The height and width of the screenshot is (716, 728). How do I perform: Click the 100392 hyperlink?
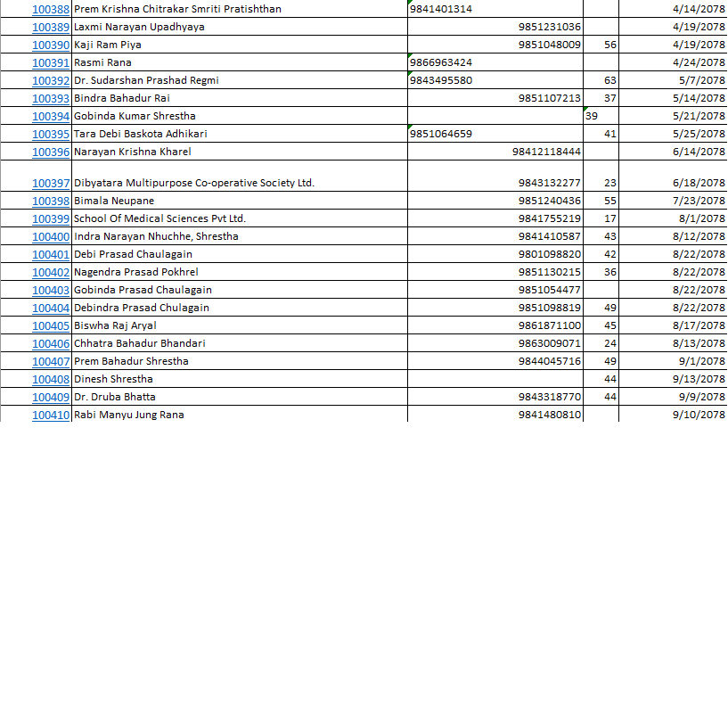pos(51,80)
